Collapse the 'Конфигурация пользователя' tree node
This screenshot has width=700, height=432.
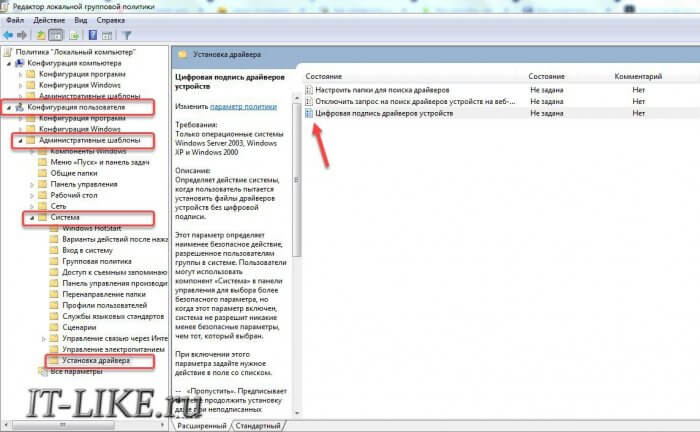point(9,107)
